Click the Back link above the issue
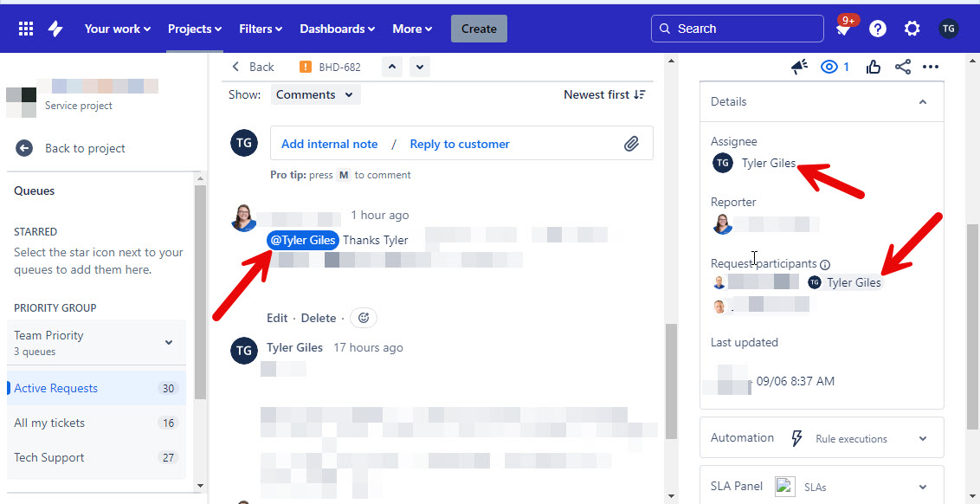This screenshot has width=980, height=504. (x=253, y=67)
